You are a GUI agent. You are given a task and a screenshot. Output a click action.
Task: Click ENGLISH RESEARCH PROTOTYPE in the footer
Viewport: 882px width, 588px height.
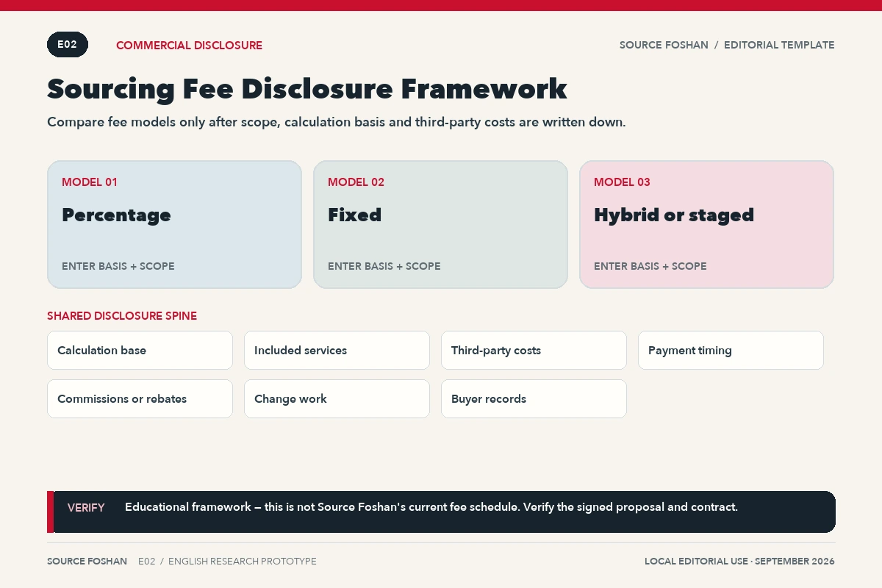click(243, 562)
